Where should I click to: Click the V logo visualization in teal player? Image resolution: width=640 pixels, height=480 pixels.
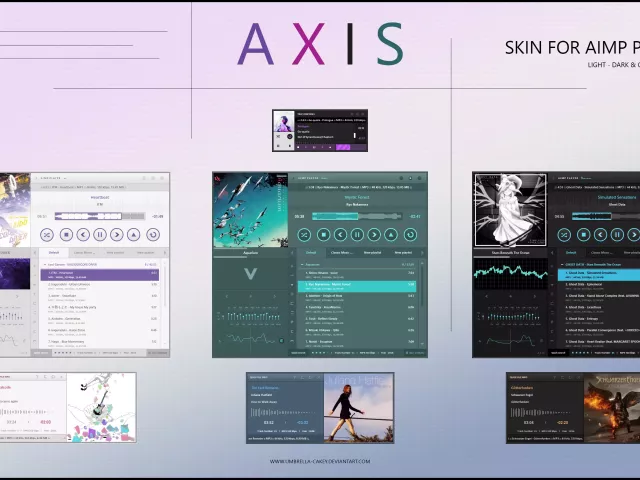251,273
